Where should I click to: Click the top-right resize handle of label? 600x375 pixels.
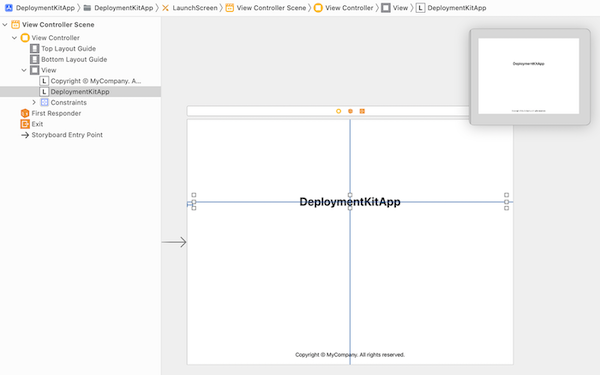506,195
